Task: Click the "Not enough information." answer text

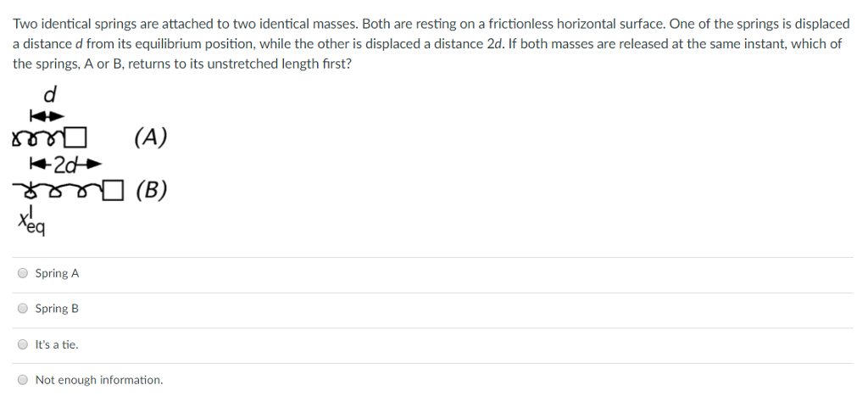Action: click(99, 380)
